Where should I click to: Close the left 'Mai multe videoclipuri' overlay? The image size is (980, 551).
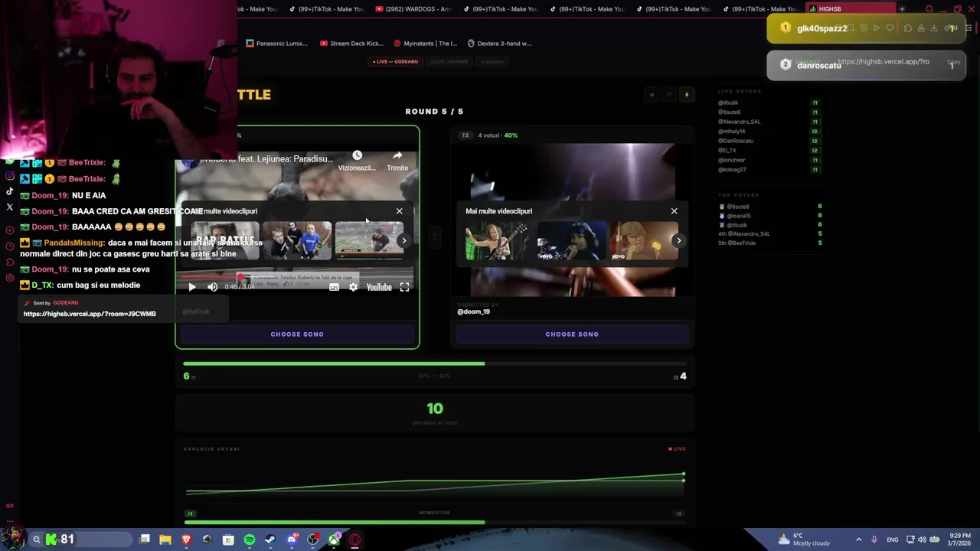[399, 210]
